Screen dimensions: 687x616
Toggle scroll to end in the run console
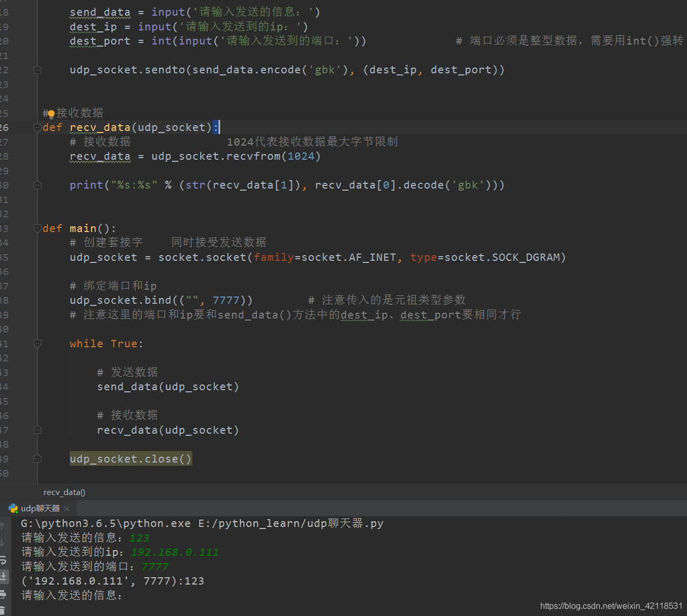[3, 577]
